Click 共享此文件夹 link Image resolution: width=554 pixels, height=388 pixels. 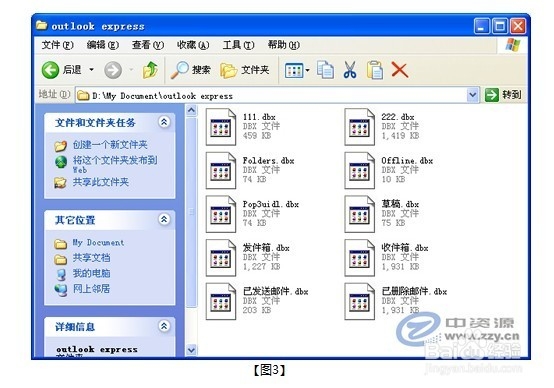(101, 182)
